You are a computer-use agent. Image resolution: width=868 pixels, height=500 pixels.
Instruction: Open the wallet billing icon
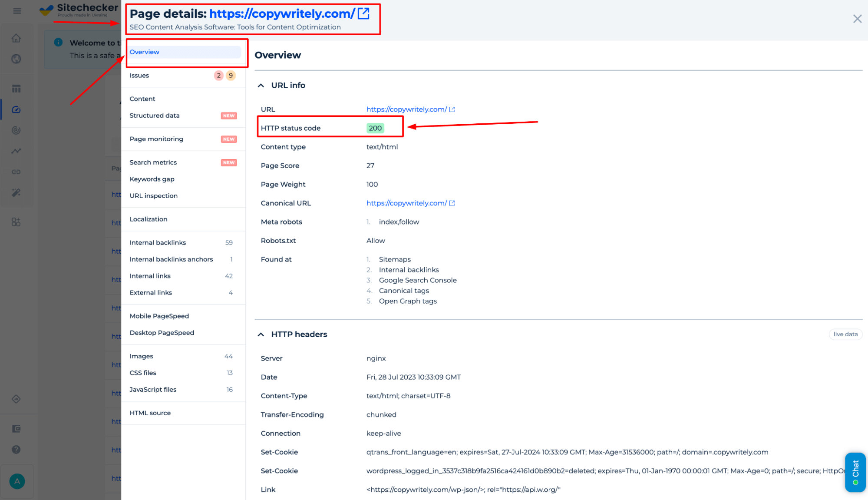point(16,429)
